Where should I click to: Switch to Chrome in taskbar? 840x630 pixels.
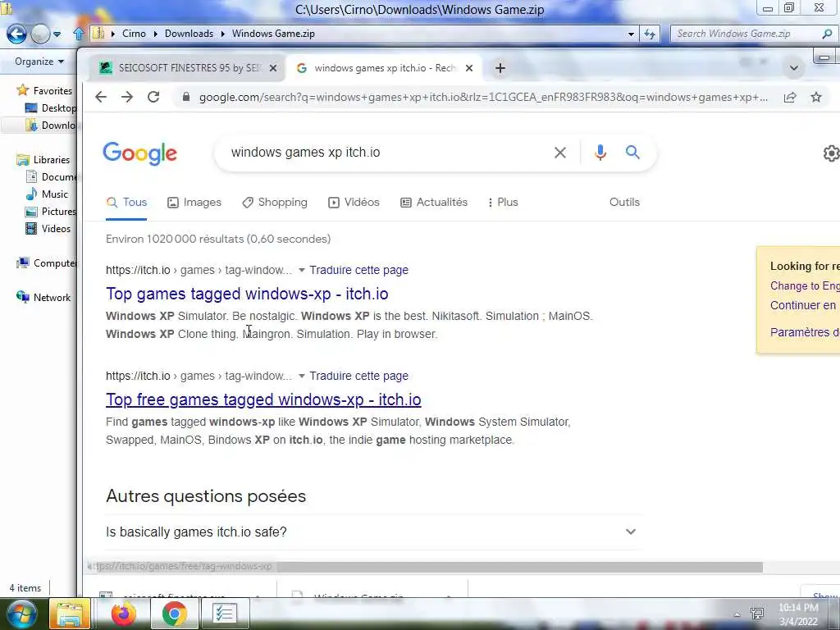click(174, 614)
